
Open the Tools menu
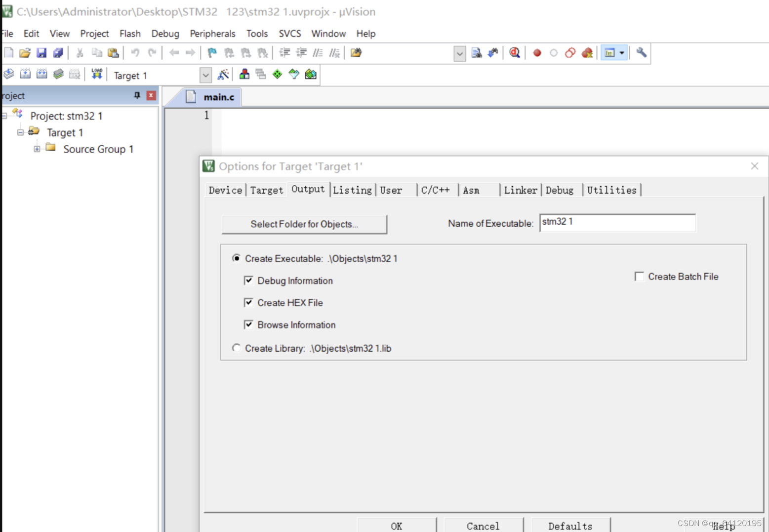pyautogui.click(x=257, y=34)
